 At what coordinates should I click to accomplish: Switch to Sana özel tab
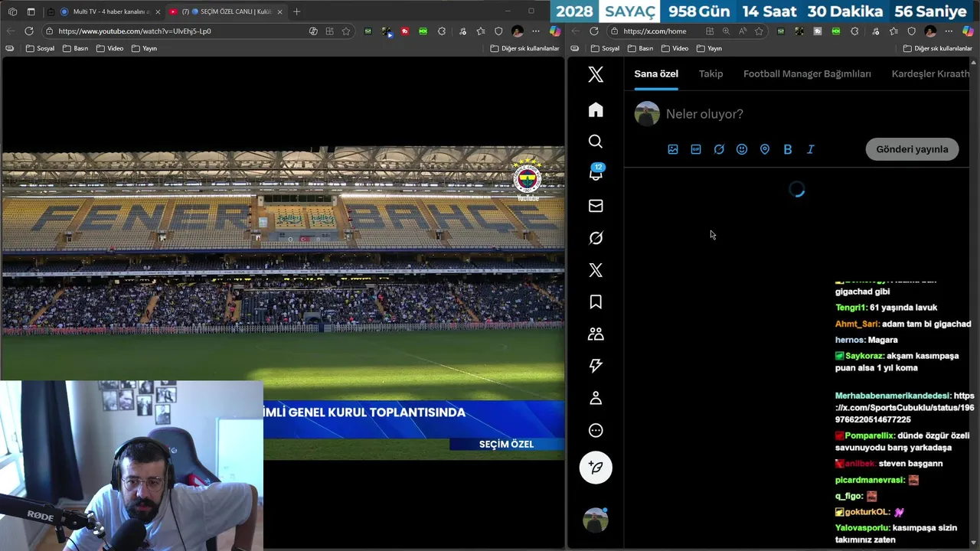[x=656, y=74]
